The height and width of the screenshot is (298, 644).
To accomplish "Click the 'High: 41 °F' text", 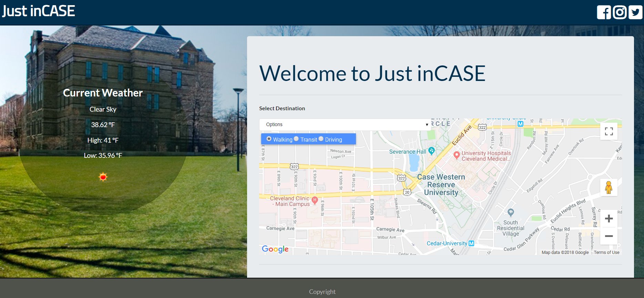I will [103, 140].
